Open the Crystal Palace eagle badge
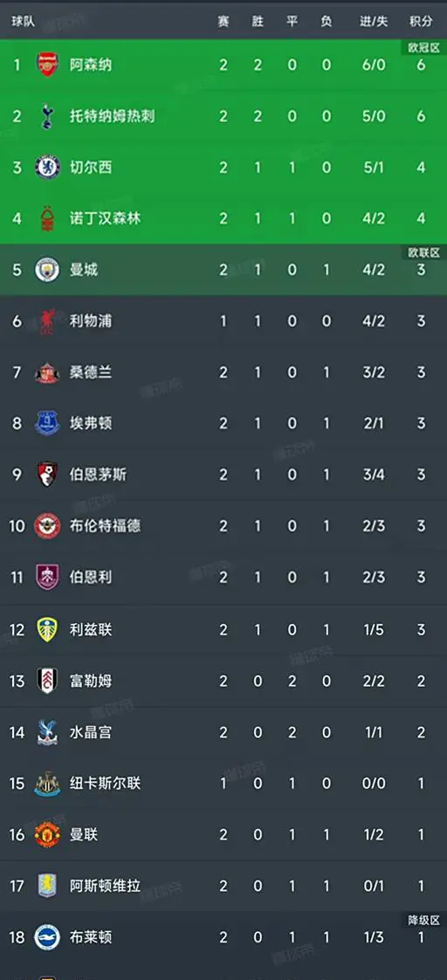 [x=47, y=732]
